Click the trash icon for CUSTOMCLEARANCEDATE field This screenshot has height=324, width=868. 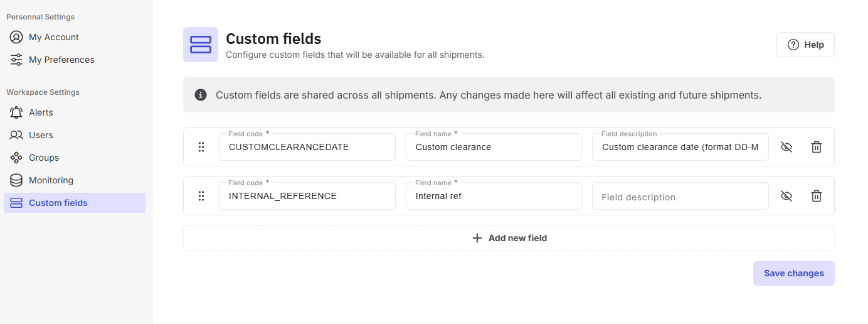tap(816, 147)
